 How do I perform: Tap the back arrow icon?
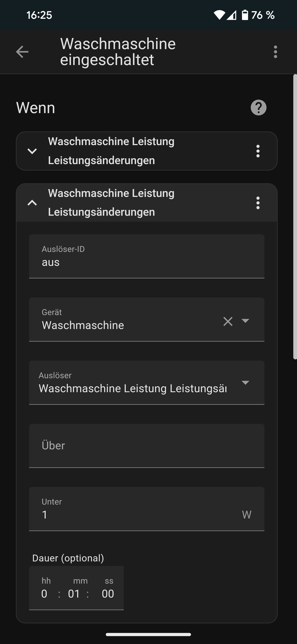pos(22,52)
